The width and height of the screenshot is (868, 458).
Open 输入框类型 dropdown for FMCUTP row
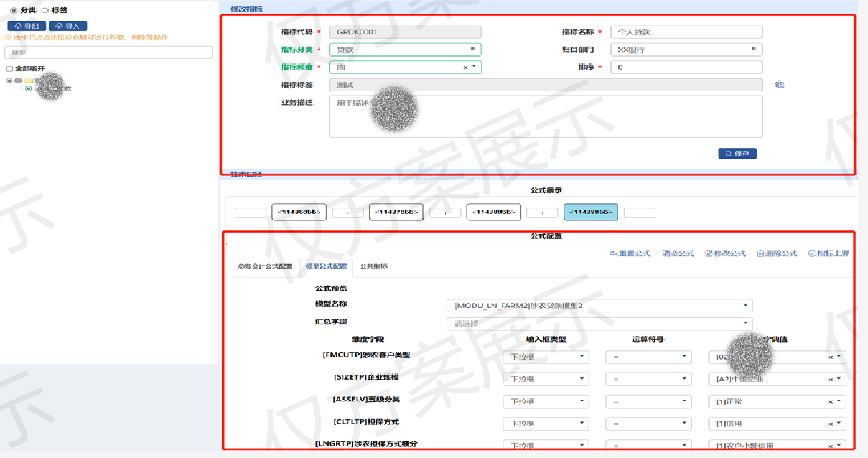pos(546,357)
